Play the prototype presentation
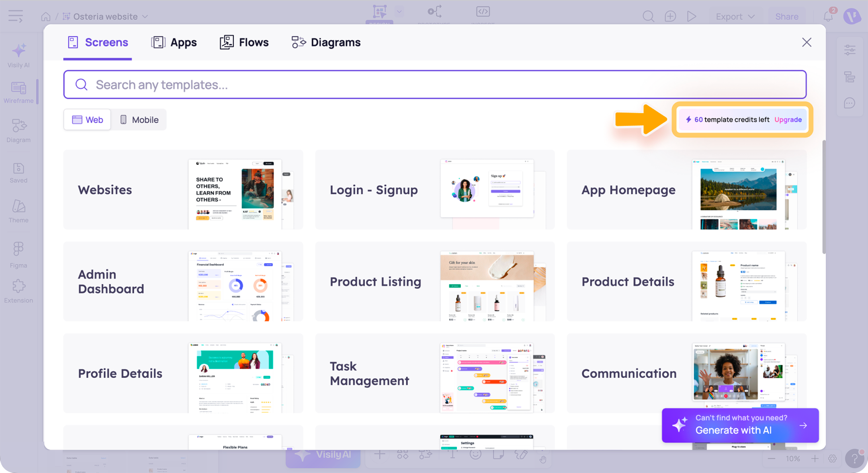Image resolution: width=868 pixels, height=473 pixels. tap(692, 16)
